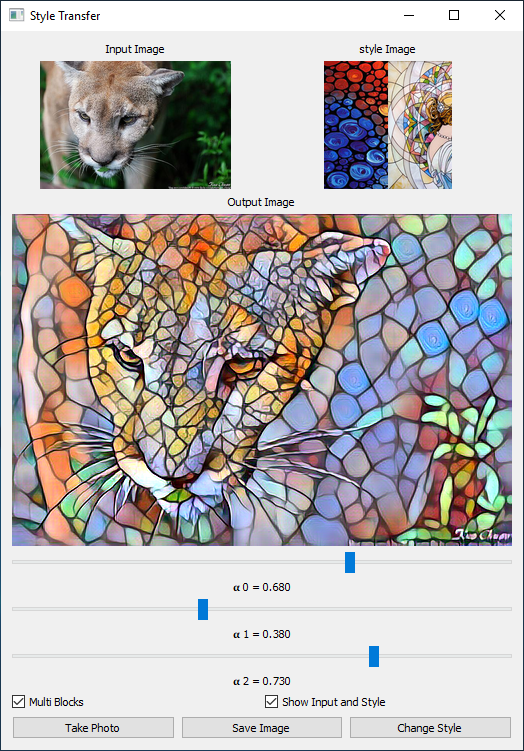The width and height of the screenshot is (524, 751).
Task: Click the Change Style button
Action: [430, 728]
